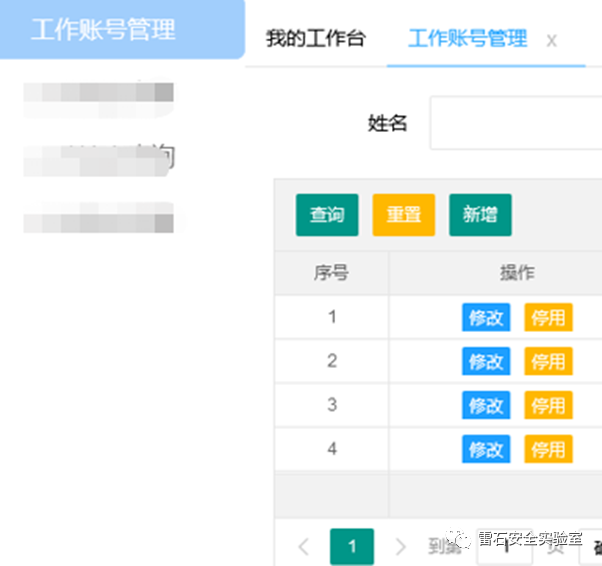
Task: Switch to the 我的工作台 tab
Action: pyautogui.click(x=316, y=38)
